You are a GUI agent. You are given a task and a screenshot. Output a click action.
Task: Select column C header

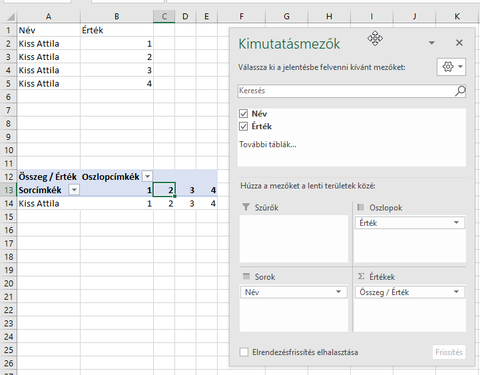[x=164, y=16]
